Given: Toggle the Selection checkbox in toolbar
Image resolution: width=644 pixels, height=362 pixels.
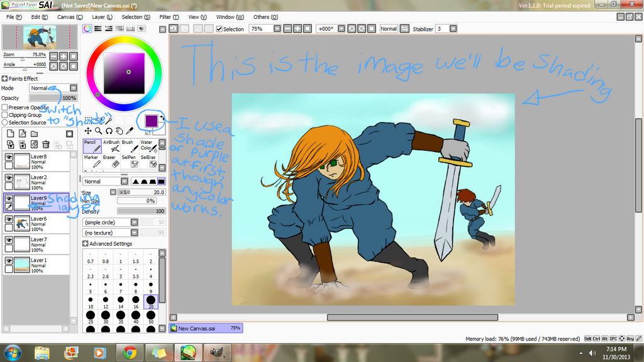Looking at the screenshot, I should (x=219, y=29).
